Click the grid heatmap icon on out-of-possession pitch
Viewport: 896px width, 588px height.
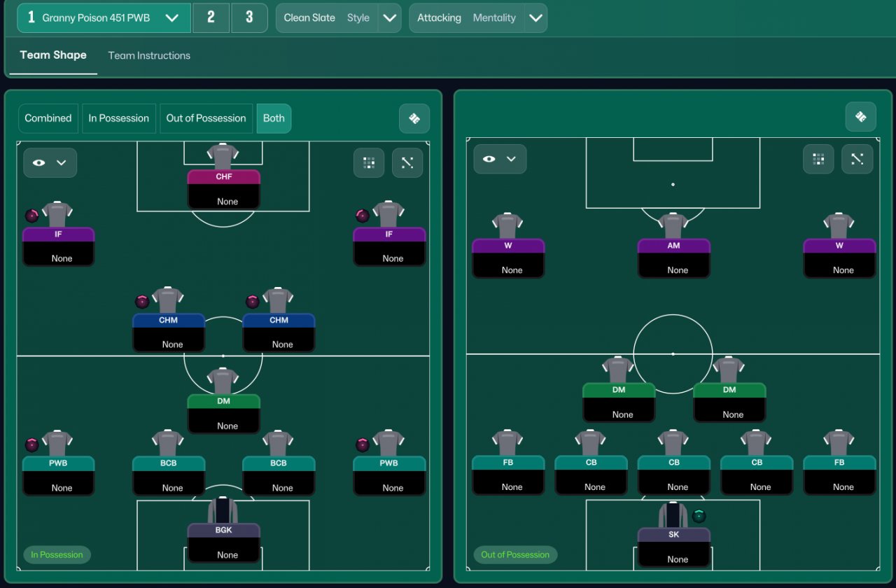[818, 159]
